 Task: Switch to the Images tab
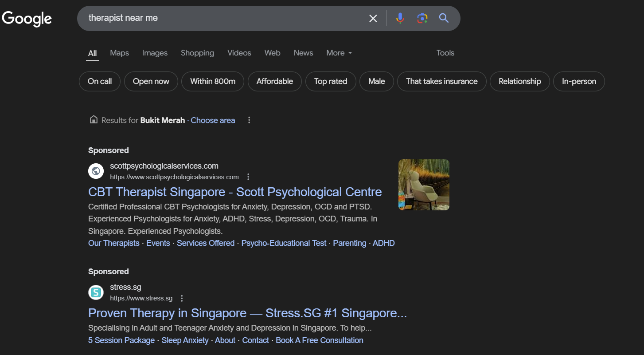(x=155, y=53)
